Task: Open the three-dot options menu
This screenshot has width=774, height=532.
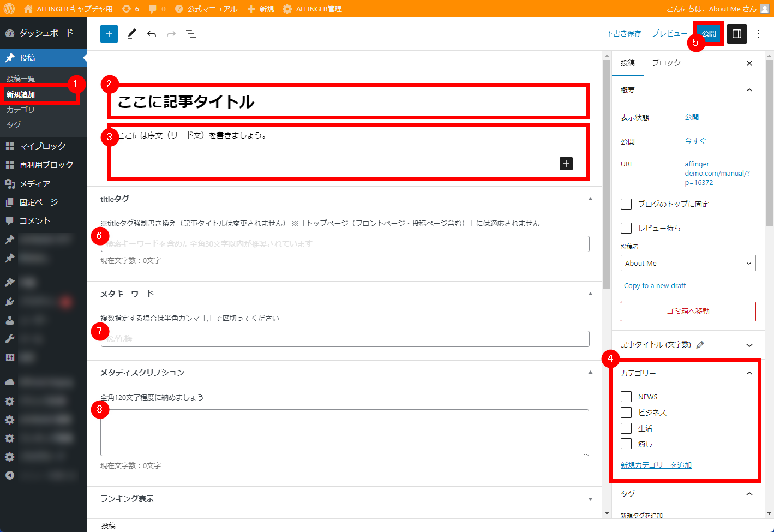Action: [x=759, y=34]
